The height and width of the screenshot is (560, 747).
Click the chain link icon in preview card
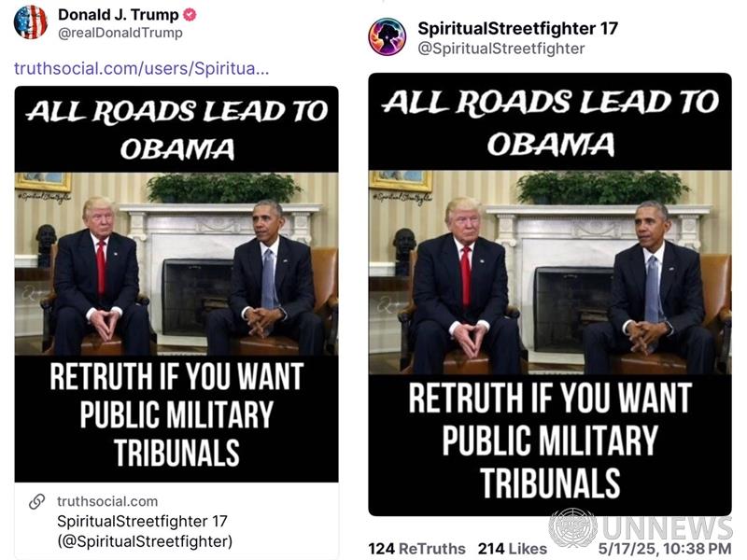click(x=37, y=501)
